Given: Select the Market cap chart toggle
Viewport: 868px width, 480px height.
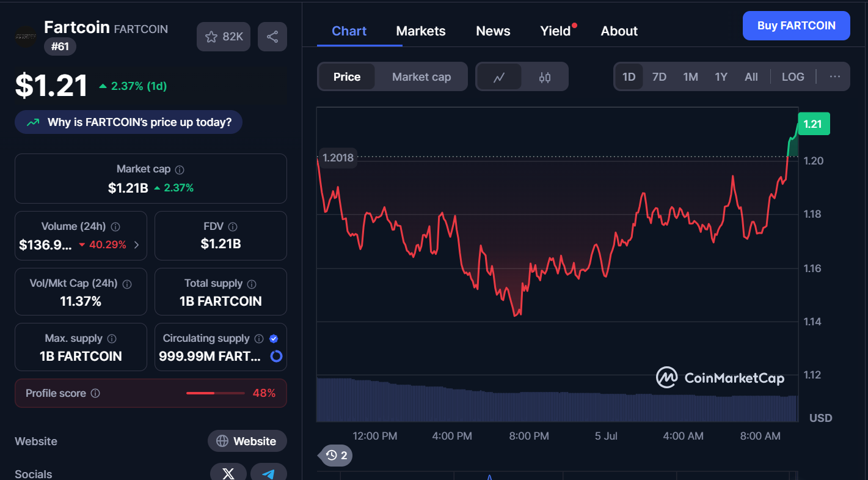Looking at the screenshot, I should coord(421,77).
